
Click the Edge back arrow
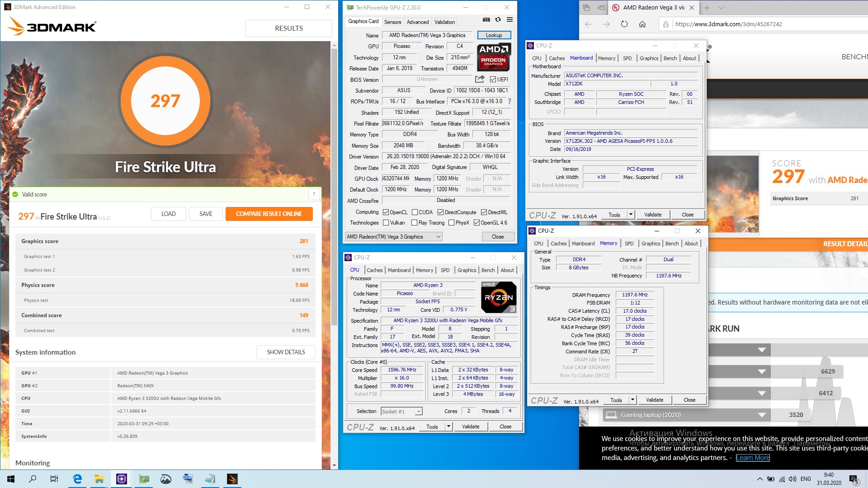[588, 24]
